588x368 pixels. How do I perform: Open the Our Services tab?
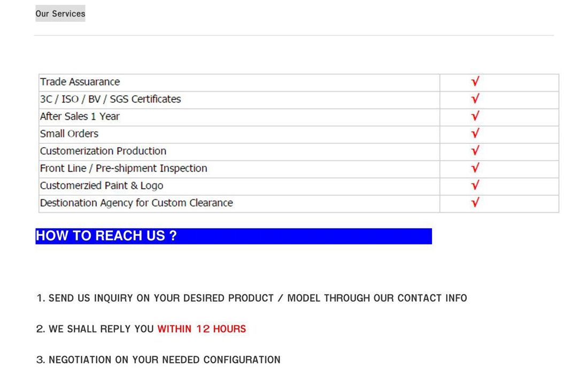click(x=60, y=14)
